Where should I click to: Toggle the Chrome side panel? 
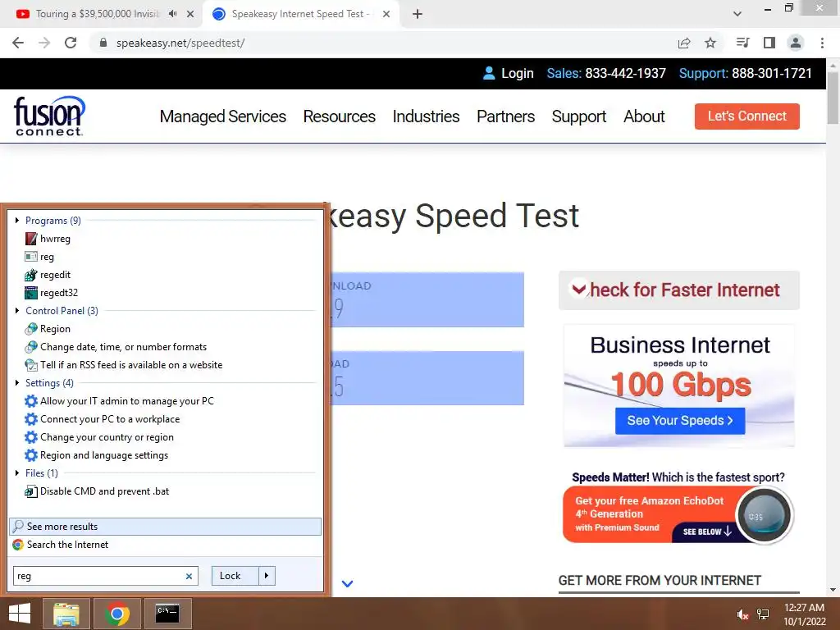click(769, 43)
